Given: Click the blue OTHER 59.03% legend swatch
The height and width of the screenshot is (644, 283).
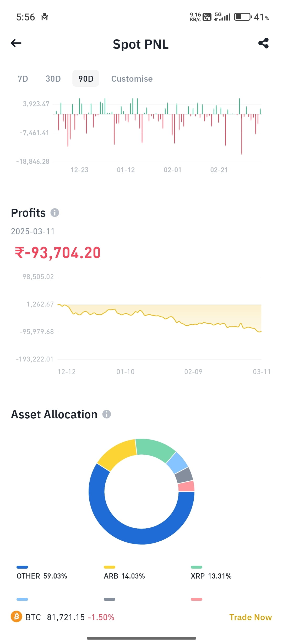Looking at the screenshot, I should click(x=22, y=567).
